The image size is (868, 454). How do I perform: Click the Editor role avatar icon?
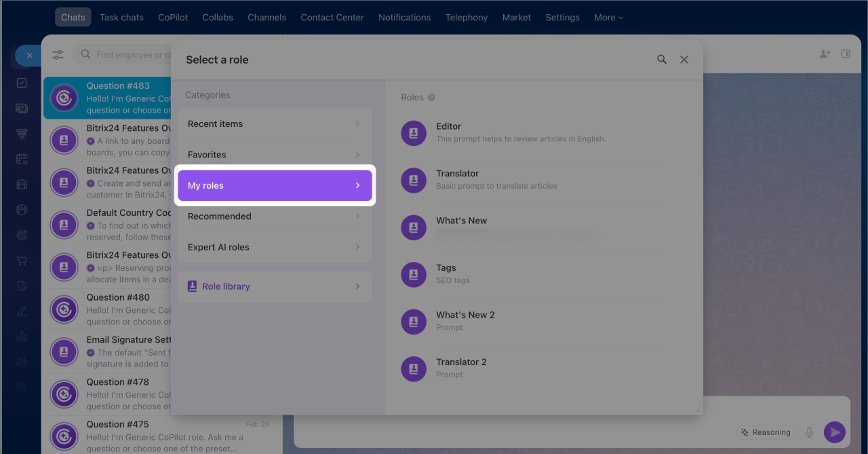(414, 133)
